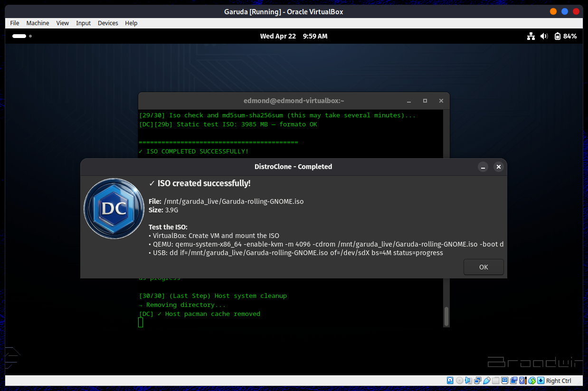
Task: Open the Activities workspace indicator
Action: (22, 36)
